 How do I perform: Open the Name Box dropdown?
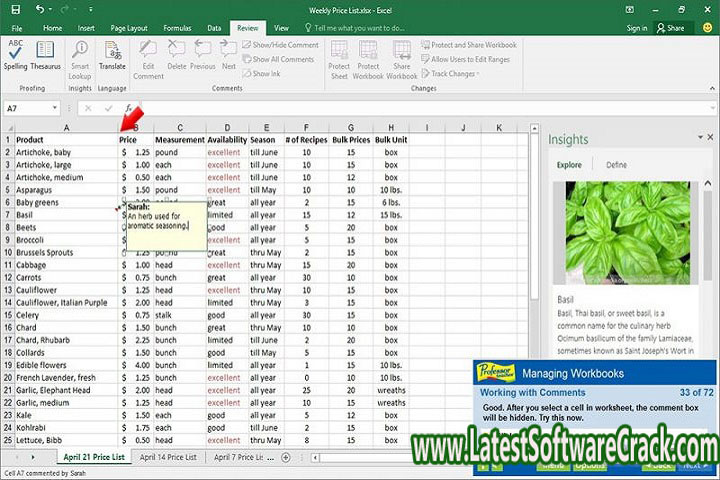[x=55, y=108]
